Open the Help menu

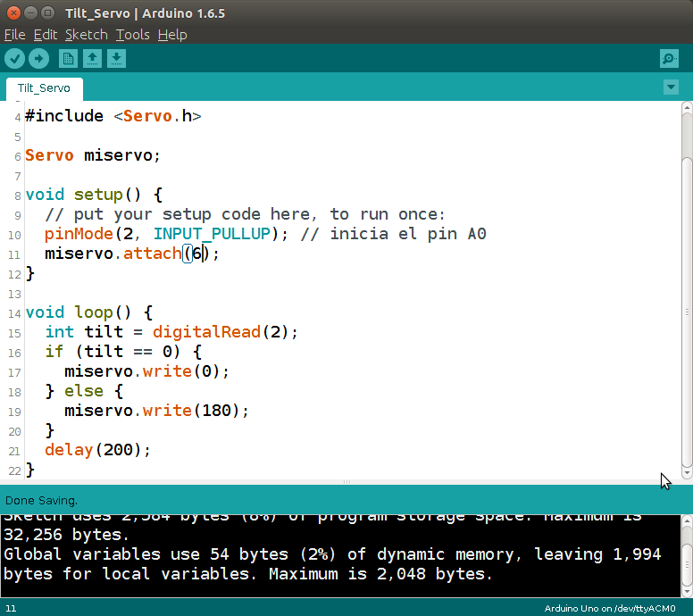[x=172, y=35]
